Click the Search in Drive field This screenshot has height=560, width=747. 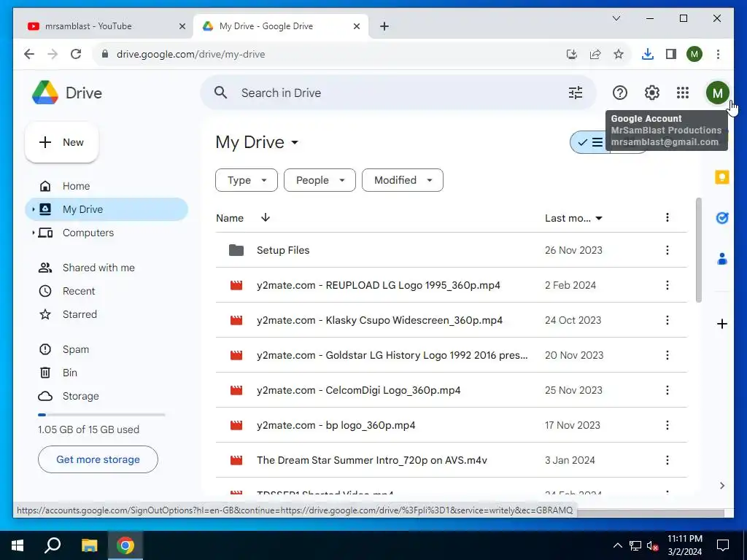pos(398,93)
